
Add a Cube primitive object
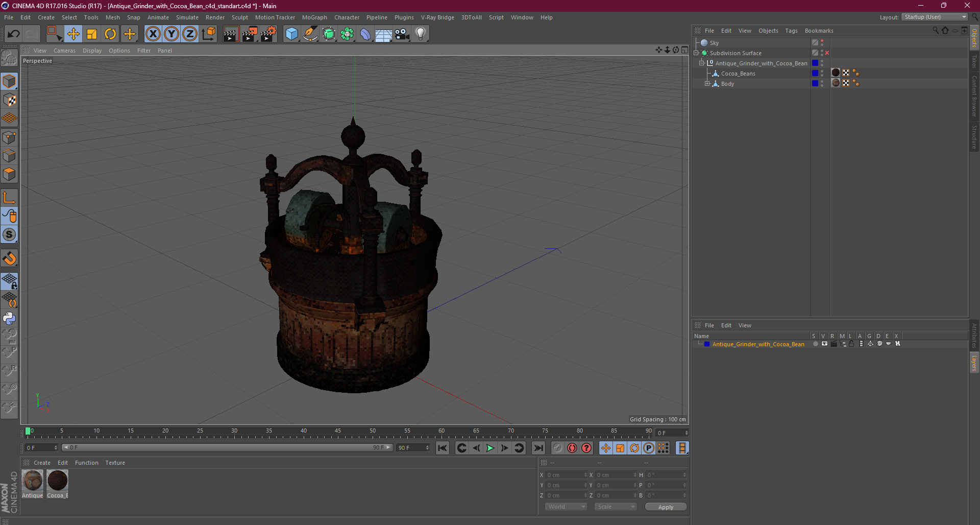[291, 34]
